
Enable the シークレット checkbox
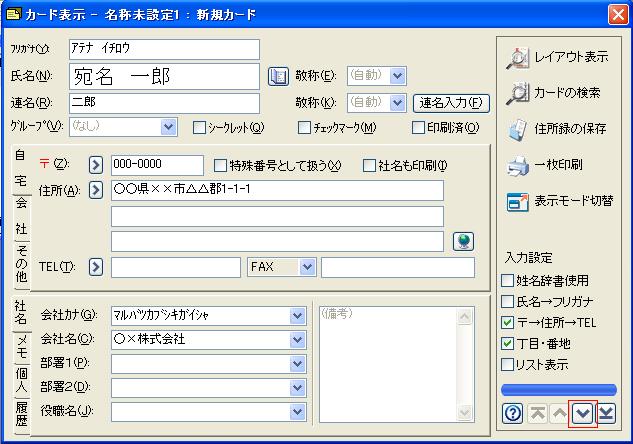(x=200, y=128)
